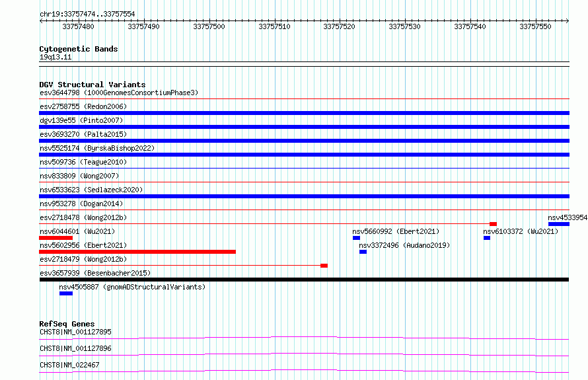The width and height of the screenshot is (588, 380).
Task: Click ruler position 33757480
Action: 78,26
